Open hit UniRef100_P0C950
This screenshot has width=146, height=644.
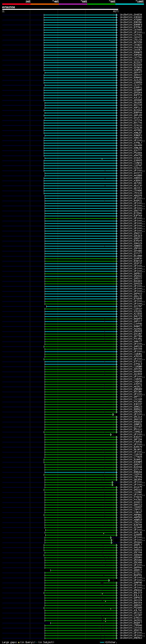(x=131, y=402)
